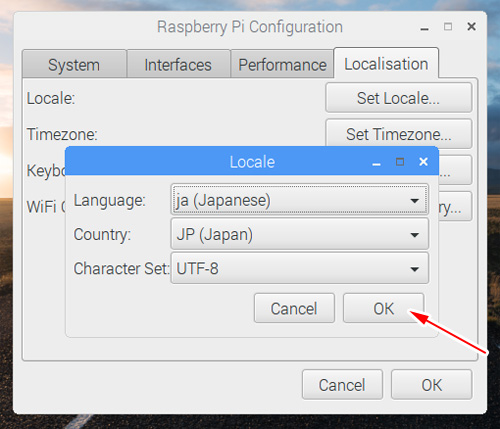Click the Country dropdown arrow
Screen dimensions: 500x429
click(415, 235)
